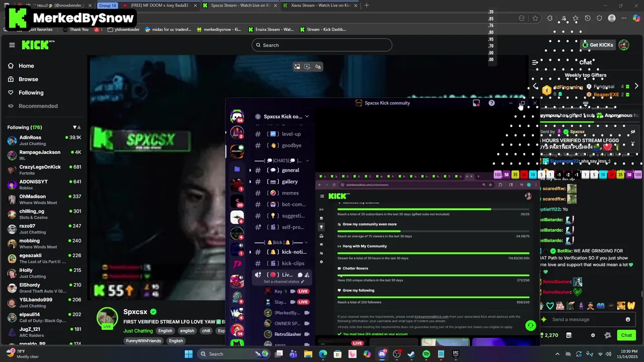Click Spxcsx streamer avatar with LIVE badge
The height and width of the screenshot is (362, 644).
tap(107, 318)
